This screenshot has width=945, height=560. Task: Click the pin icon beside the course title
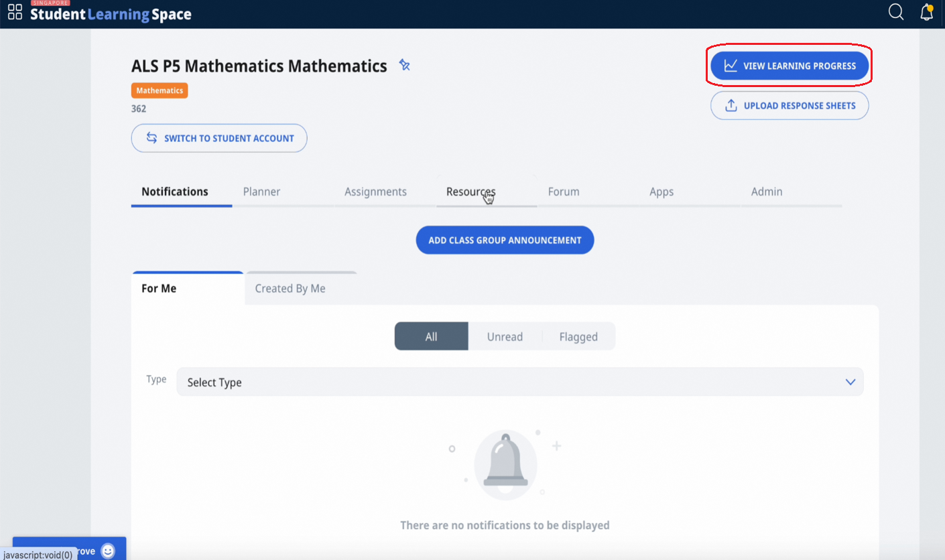404,65
